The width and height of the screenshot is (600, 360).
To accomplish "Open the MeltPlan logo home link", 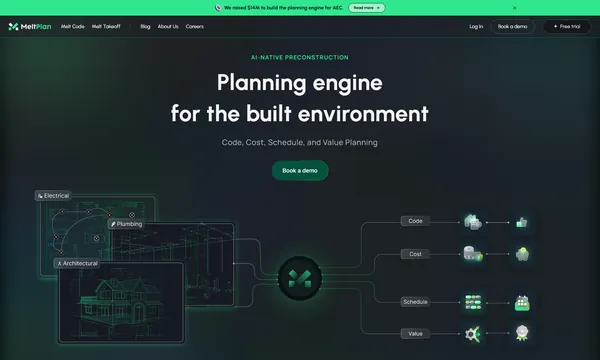I will click(x=30, y=26).
